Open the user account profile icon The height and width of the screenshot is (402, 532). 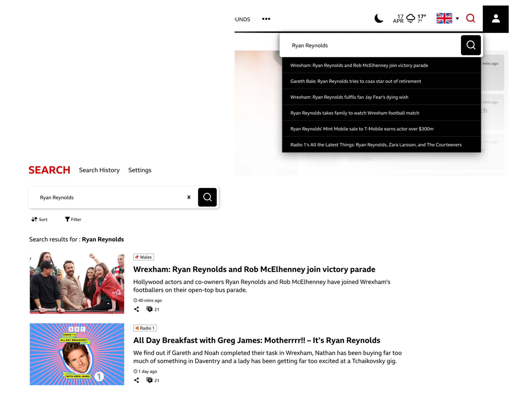[x=496, y=19]
